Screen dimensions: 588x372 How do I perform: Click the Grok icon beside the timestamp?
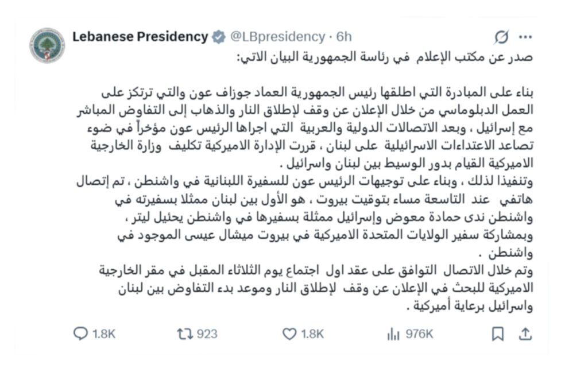pos(501,38)
